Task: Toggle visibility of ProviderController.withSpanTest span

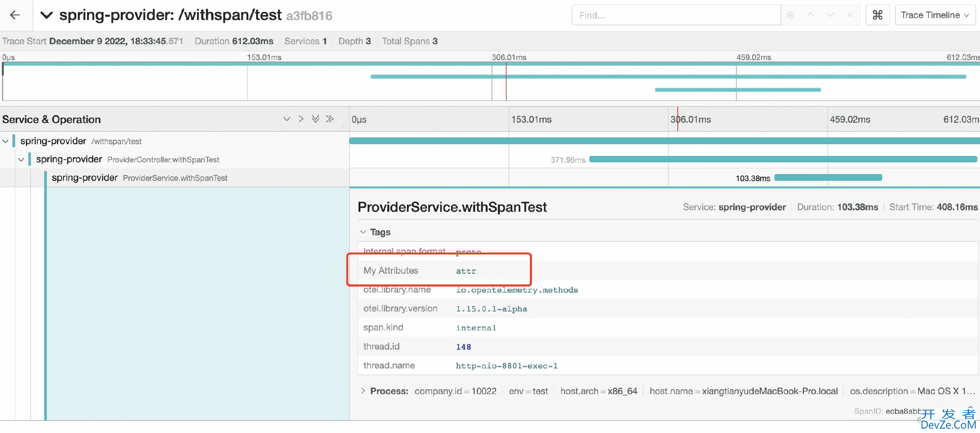Action: pos(21,159)
